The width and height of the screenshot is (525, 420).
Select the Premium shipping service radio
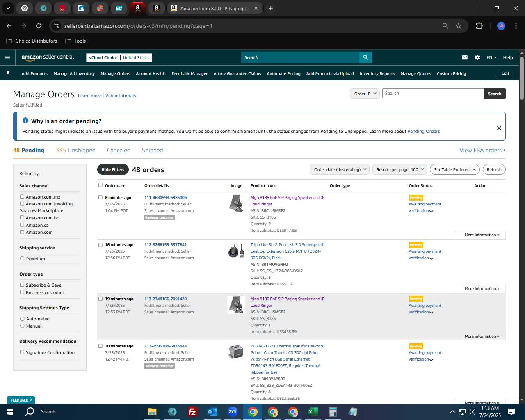pos(22,258)
